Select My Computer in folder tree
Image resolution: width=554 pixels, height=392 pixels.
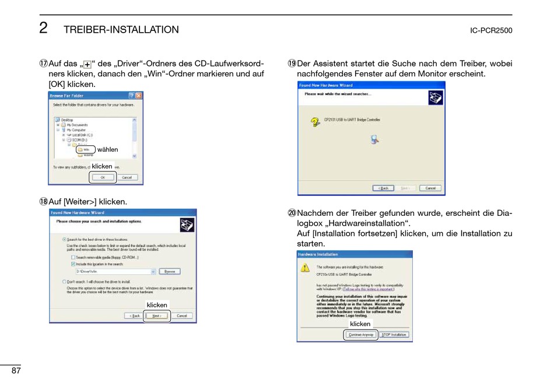point(76,129)
